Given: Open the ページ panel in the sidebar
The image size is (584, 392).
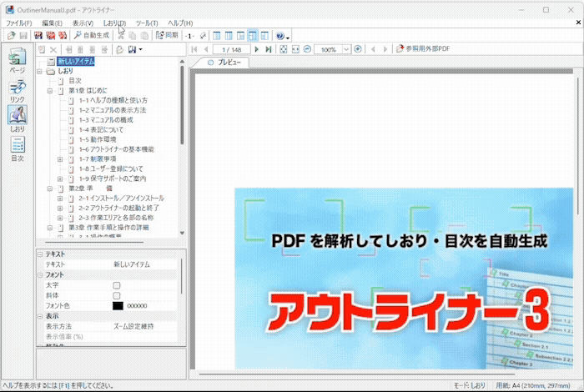Looking at the screenshot, I should [x=17, y=62].
